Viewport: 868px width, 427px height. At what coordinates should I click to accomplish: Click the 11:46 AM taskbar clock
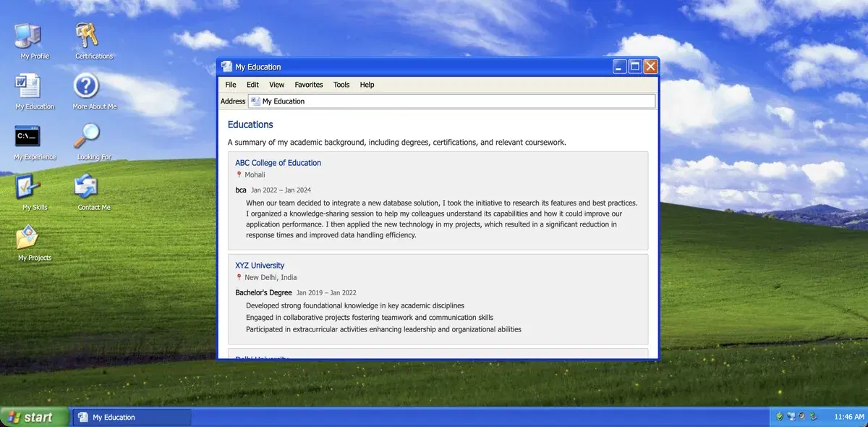[849, 417]
